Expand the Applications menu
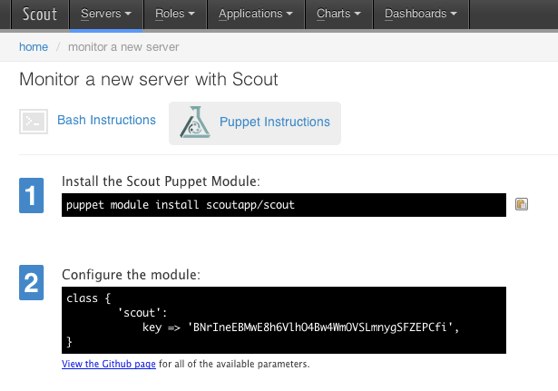The image size is (558, 391). pos(256,14)
